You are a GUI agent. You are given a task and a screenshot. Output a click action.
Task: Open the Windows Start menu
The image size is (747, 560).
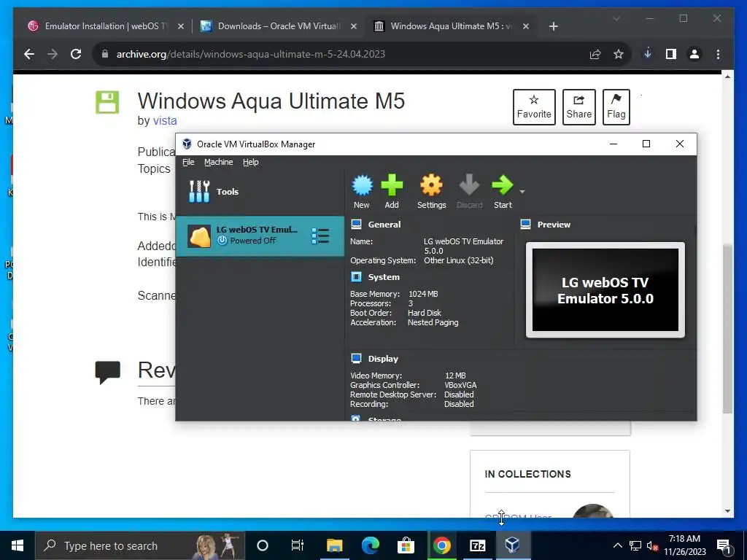pos(18,545)
